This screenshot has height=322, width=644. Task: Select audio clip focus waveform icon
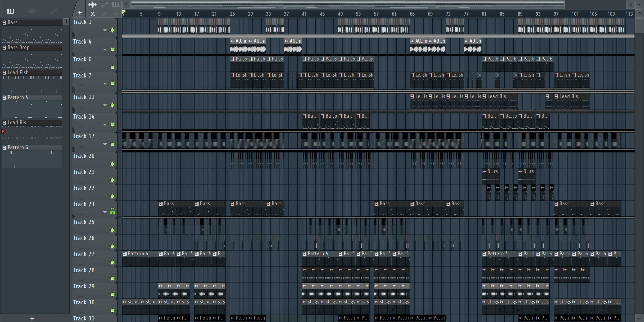click(93, 4)
